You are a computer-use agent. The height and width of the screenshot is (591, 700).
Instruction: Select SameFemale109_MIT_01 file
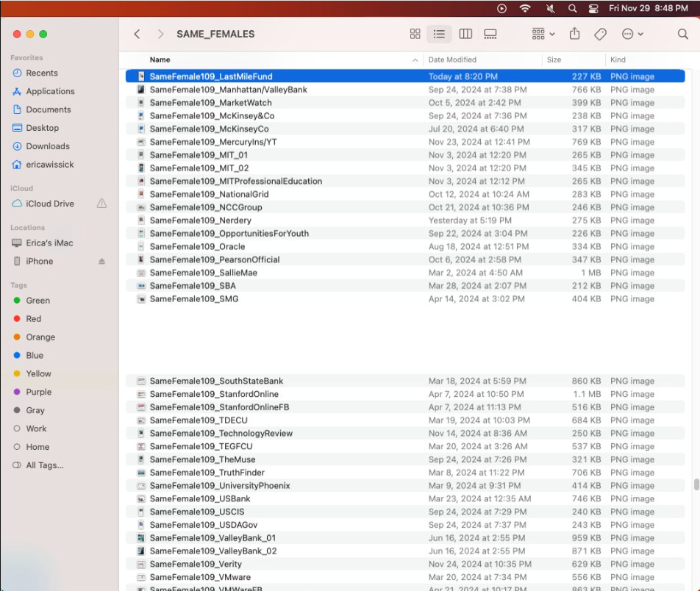coord(405,155)
